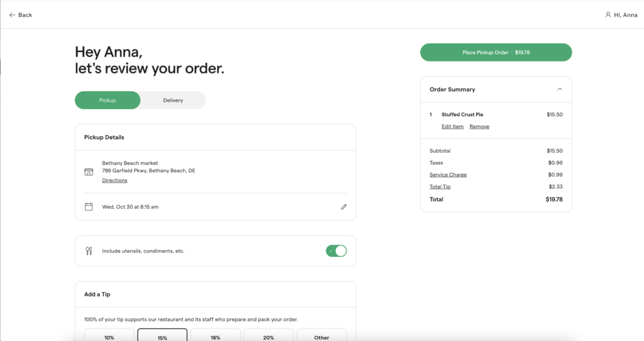Click Edit Item for Stuffed Crust Pie
The width and height of the screenshot is (644, 341).
pyautogui.click(x=452, y=127)
